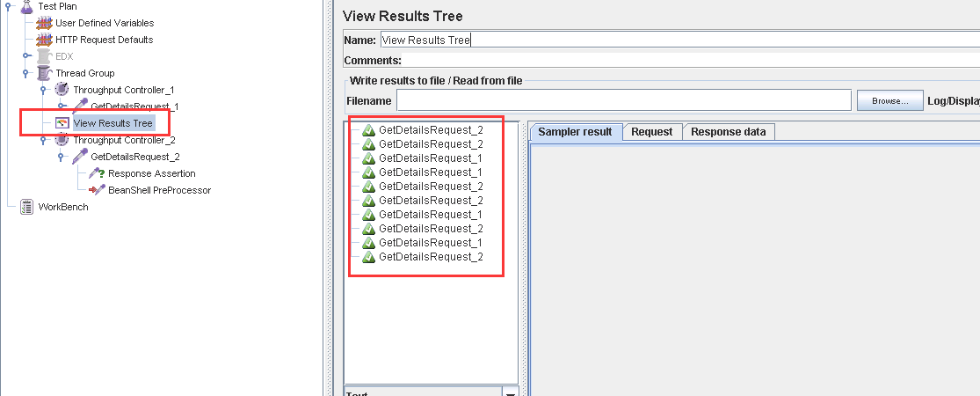980x396 pixels.
Task: Collapse the Throughput Controller_2 node handle
Action: 43,140
